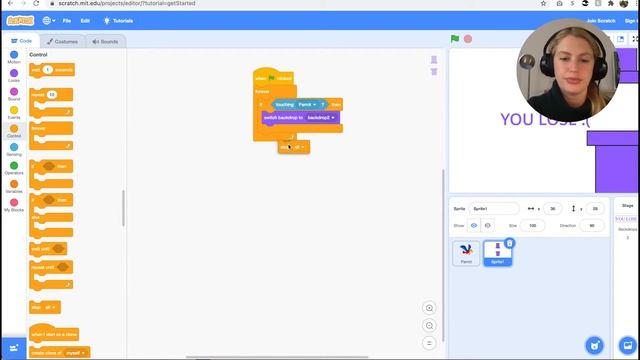Select the Looks block category

coord(14,76)
